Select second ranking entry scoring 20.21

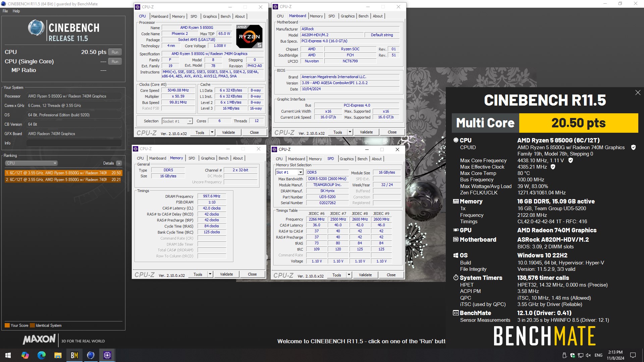tap(63, 180)
